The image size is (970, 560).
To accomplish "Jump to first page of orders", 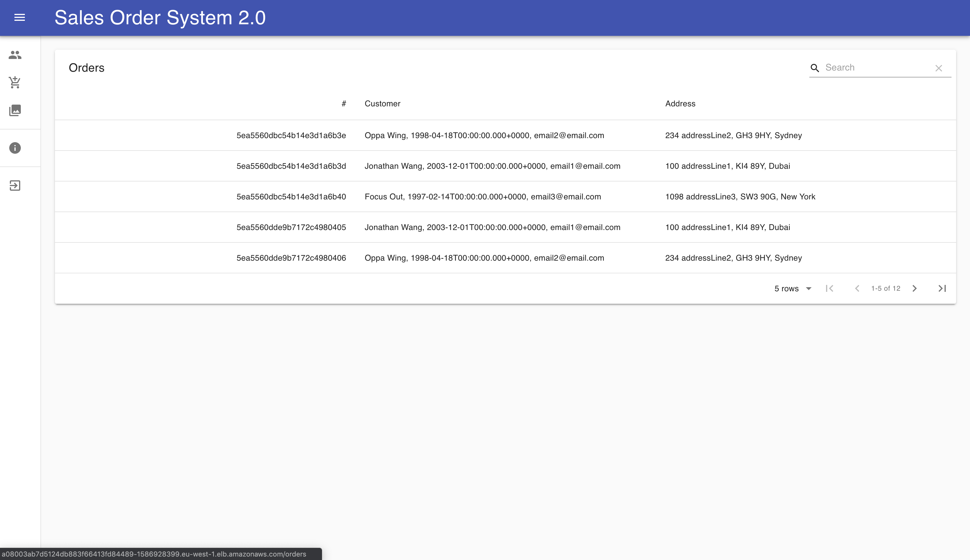I will point(830,288).
